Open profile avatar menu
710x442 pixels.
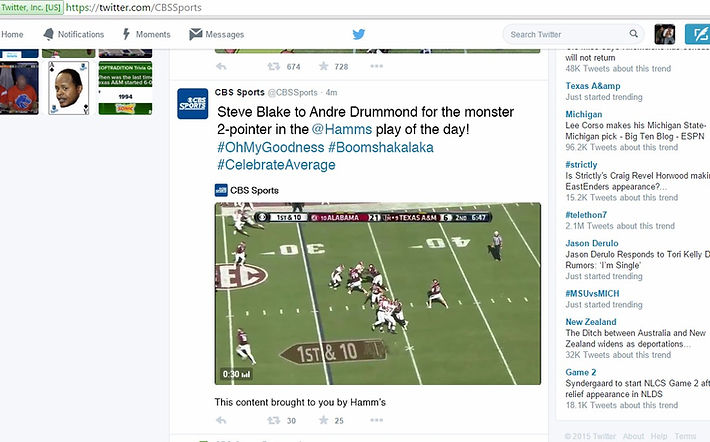point(665,34)
